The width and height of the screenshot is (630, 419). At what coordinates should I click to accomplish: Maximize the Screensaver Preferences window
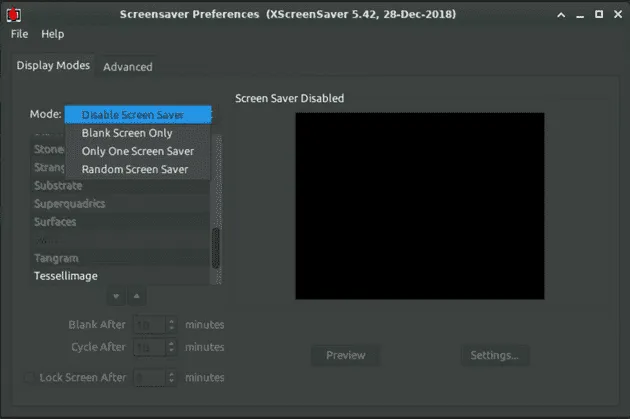point(599,14)
